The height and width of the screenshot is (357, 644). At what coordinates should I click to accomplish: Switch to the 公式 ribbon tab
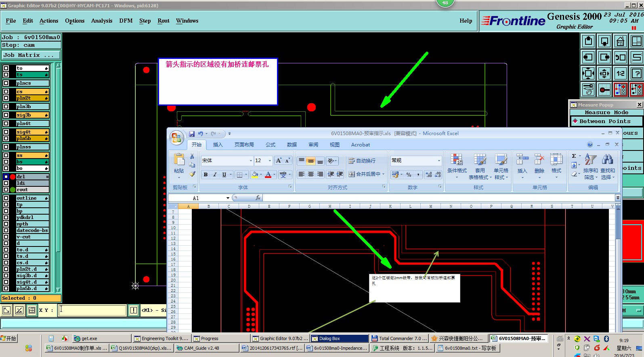pyautogui.click(x=271, y=145)
